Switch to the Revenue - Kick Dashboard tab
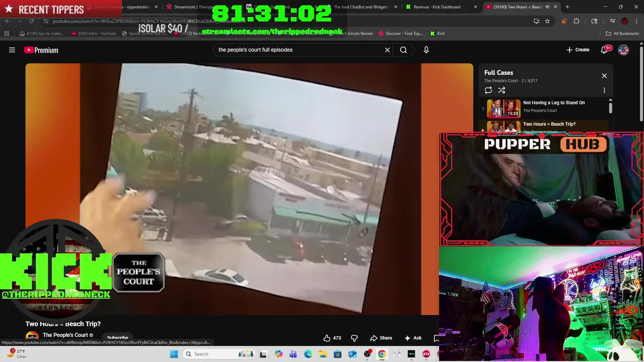The image size is (644, 362). tap(437, 7)
